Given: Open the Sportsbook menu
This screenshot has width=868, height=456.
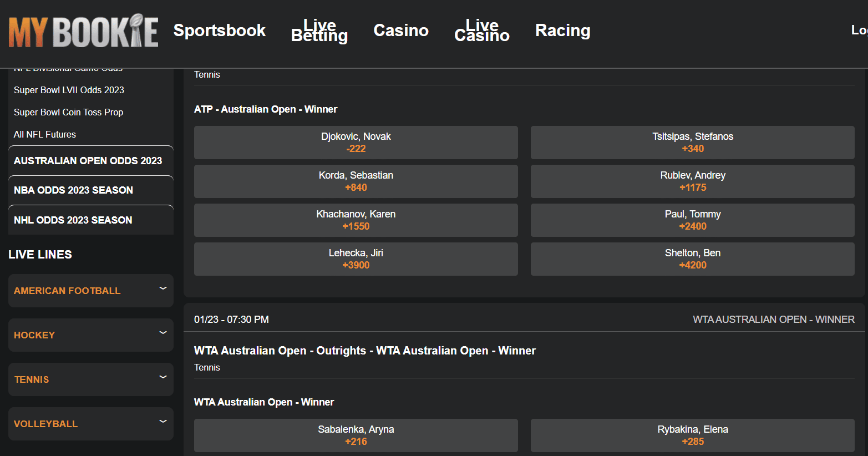Looking at the screenshot, I should tap(220, 31).
